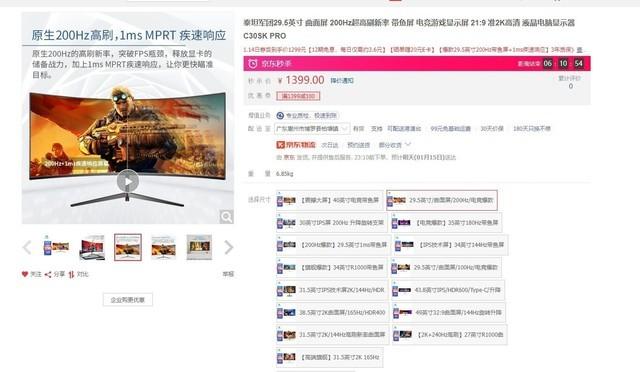Select the fourth gallery thumbnail

click(163, 247)
